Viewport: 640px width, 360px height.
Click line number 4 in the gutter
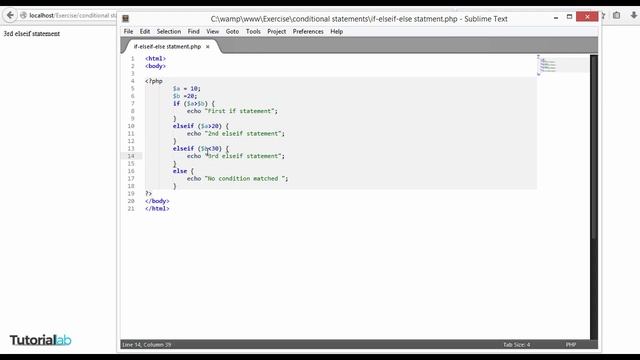(x=132, y=81)
